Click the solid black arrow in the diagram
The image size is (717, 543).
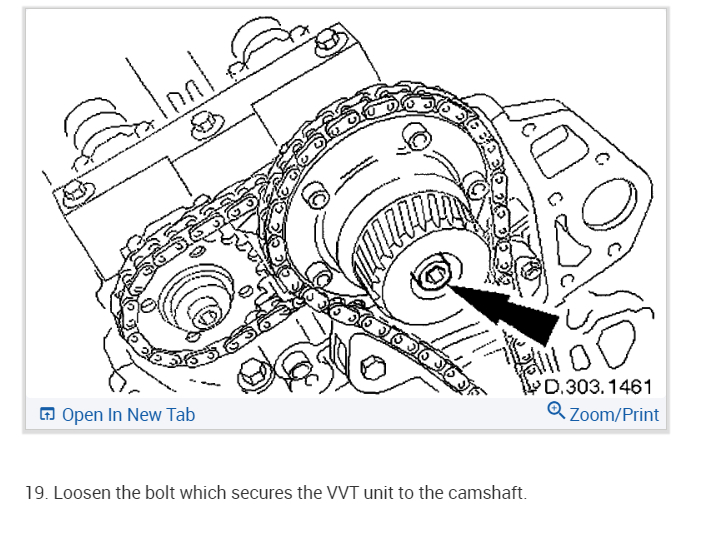[502, 311]
